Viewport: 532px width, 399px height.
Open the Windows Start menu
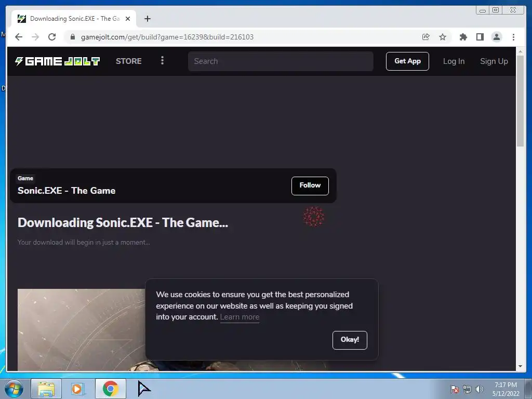14,389
